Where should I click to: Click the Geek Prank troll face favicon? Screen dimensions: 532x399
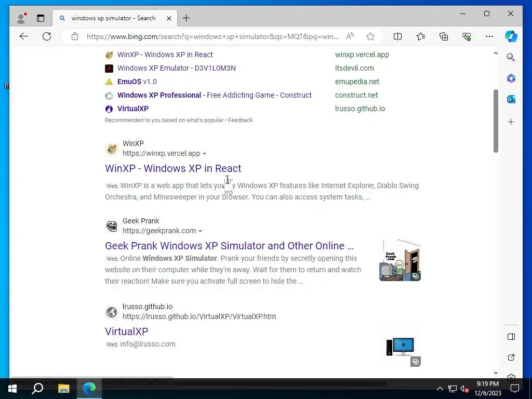pos(111,226)
